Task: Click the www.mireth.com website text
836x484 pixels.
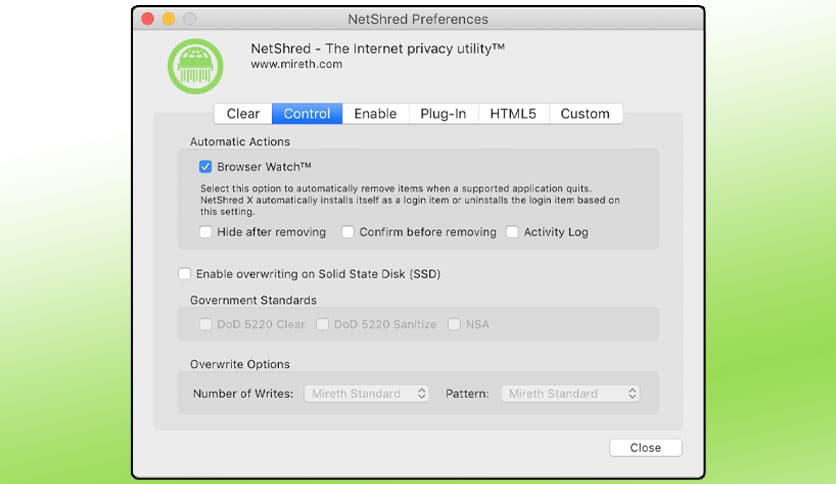Action: coord(296,64)
